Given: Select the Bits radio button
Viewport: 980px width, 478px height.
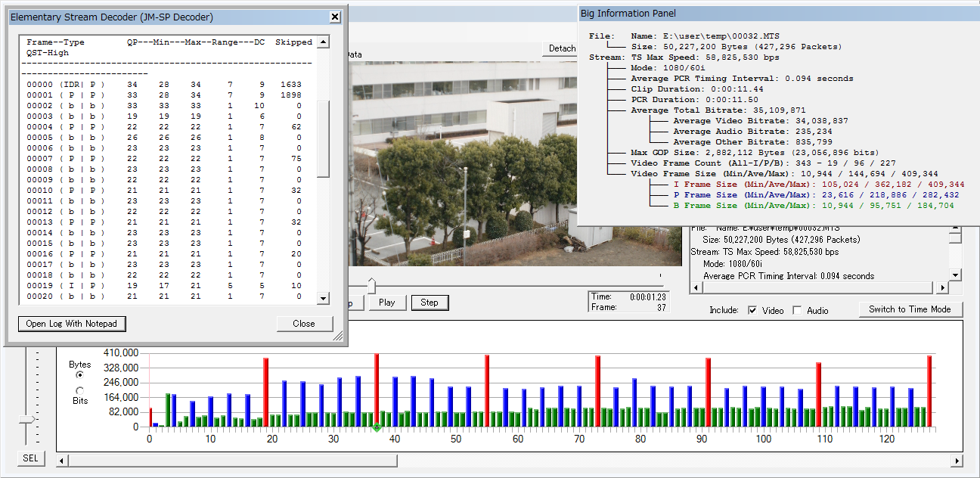Looking at the screenshot, I should tap(79, 390).
